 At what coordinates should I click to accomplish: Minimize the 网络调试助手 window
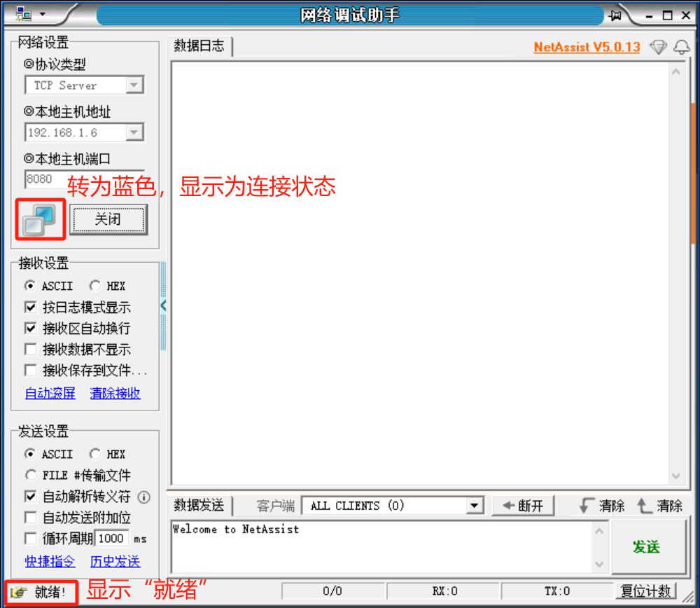point(649,16)
